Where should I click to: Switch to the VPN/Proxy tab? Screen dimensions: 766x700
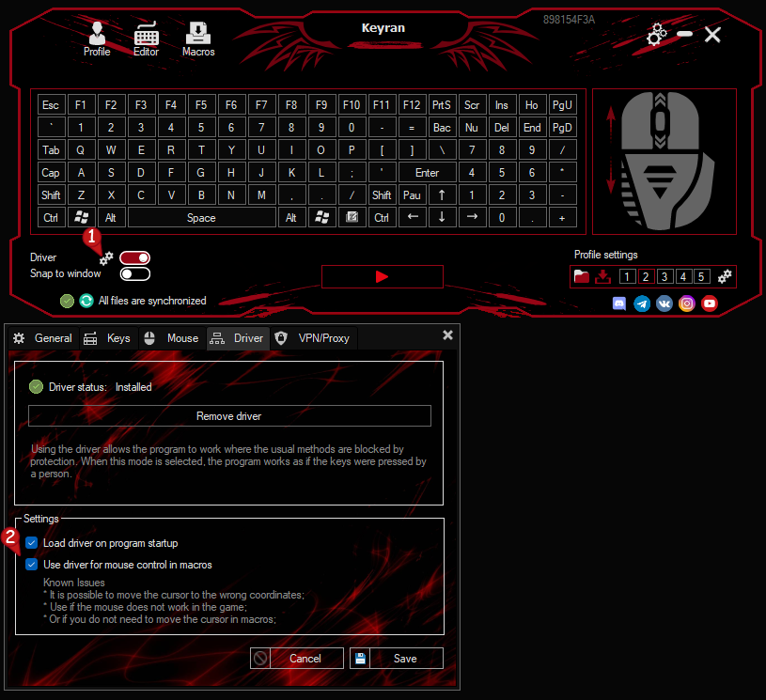pos(314,338)
